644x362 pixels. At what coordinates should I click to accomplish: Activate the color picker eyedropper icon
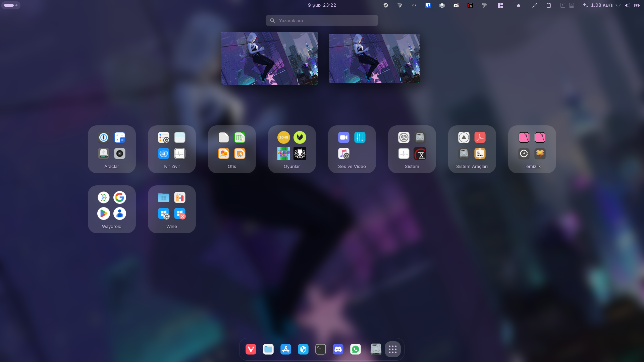[x=535, y=5]
